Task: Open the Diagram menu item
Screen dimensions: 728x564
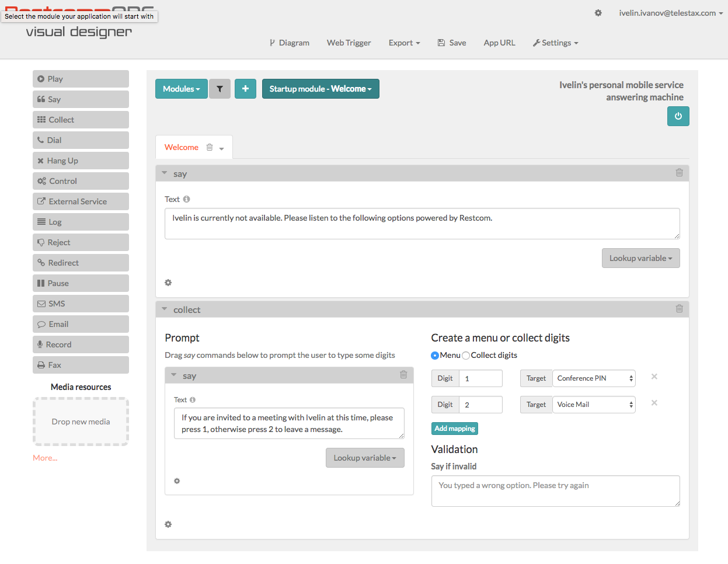Action: click(289, 43)
